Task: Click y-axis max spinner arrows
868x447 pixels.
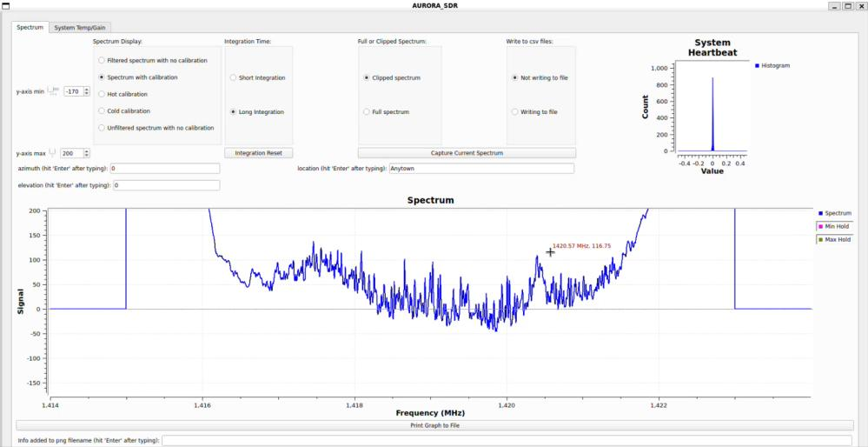Action: (x=86, y=153)
